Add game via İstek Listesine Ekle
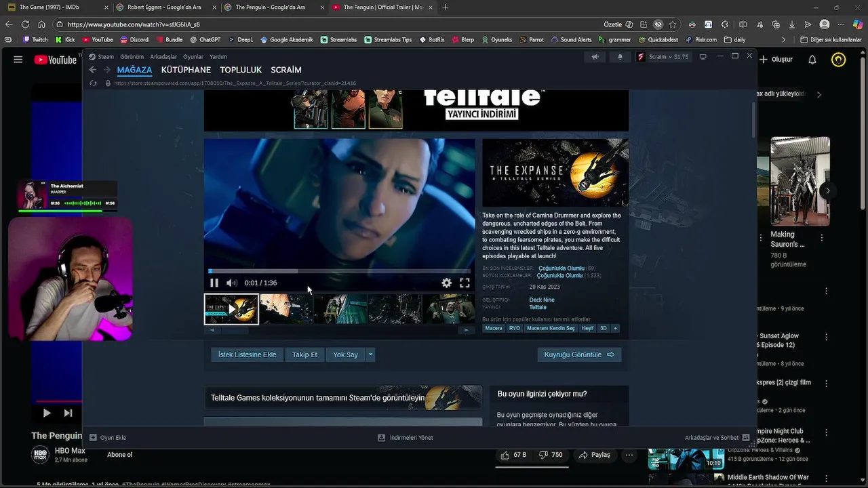868x488 pixels. (247, 354)
